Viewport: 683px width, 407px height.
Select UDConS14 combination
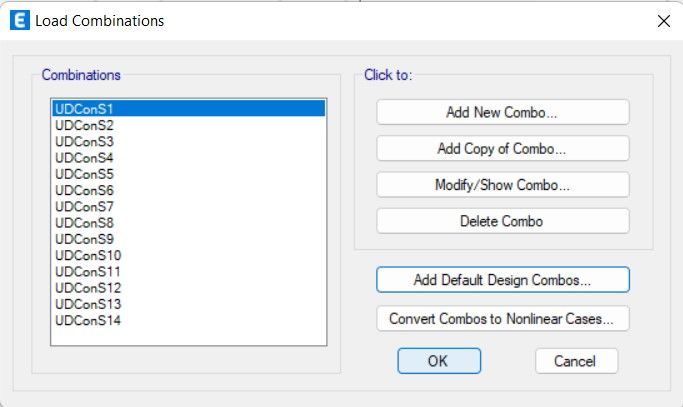(189, 320)
